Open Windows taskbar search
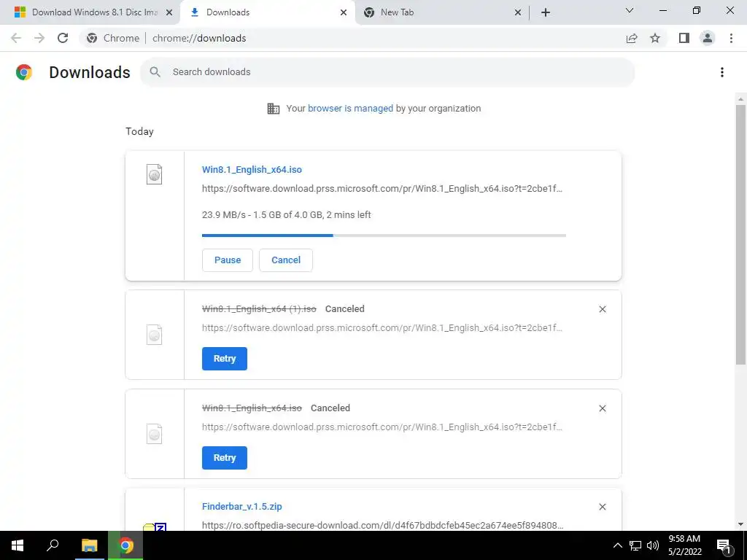The width and height of the screenshot is (747, 560). tap(53, 545)
